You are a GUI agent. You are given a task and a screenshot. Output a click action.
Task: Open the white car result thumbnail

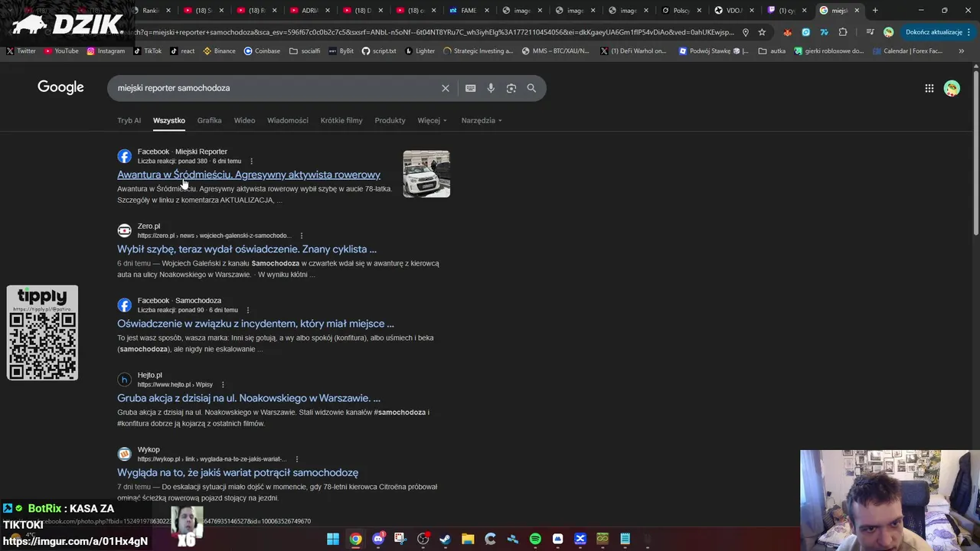tap(426, 174)
